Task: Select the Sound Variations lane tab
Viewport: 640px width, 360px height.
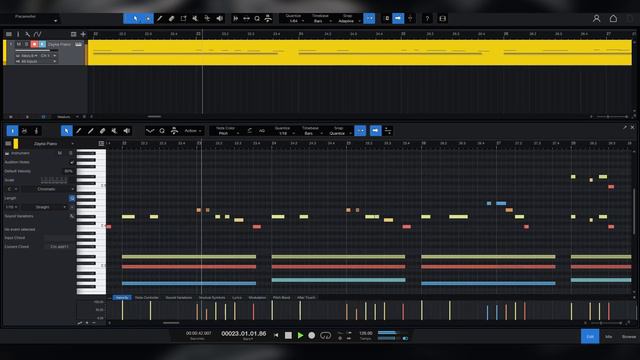Action: pos(179,298)
